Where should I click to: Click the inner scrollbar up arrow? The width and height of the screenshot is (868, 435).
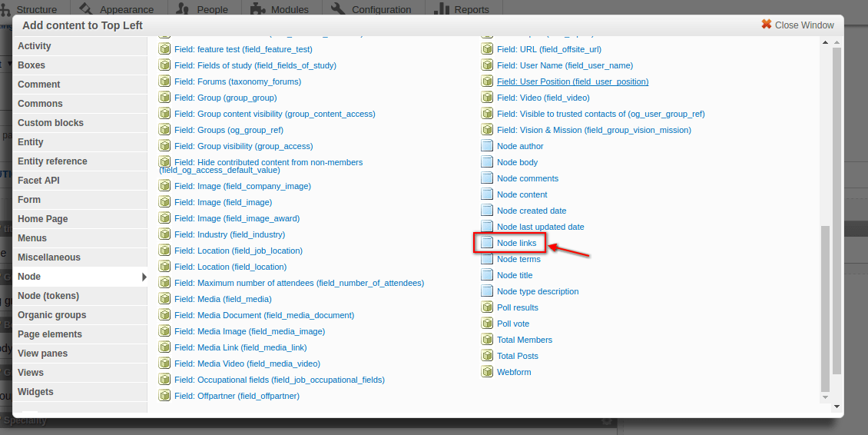click(826, 43)
